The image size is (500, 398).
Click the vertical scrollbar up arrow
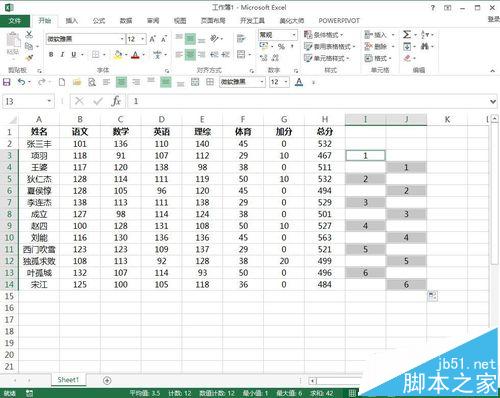pos(495,118)
